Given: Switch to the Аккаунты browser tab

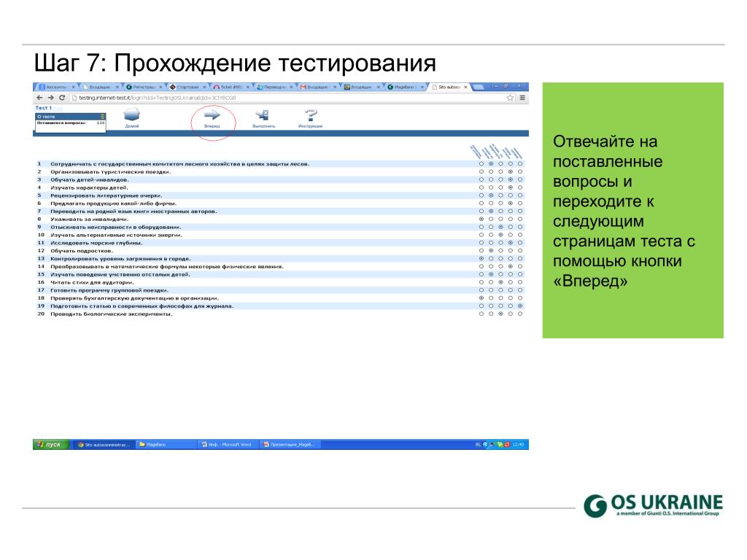Looking at the screenshot, I should [x=57, y=87].
